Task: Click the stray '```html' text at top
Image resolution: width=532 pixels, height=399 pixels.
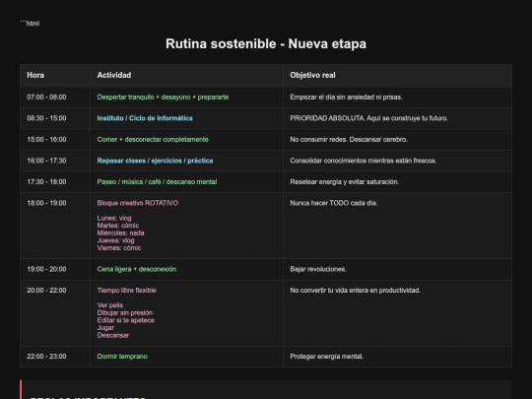Action: coord(30,23)
